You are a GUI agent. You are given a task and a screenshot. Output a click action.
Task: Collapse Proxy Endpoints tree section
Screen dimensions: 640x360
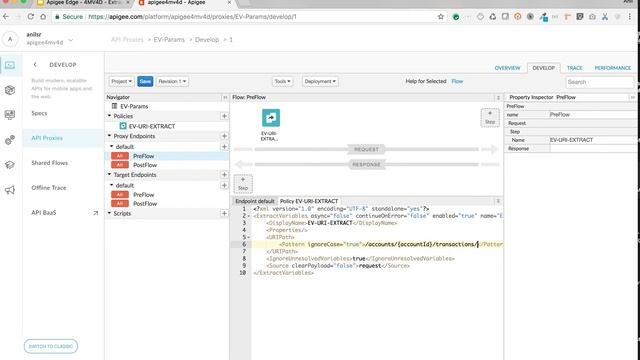[109, 136]
